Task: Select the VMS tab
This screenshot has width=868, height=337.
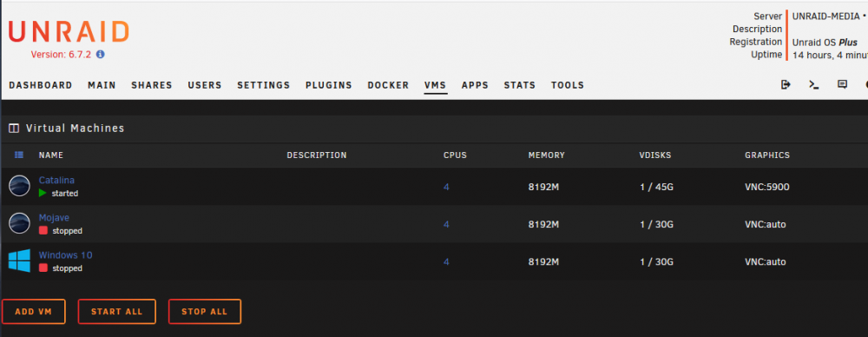Action: point(436,85)
